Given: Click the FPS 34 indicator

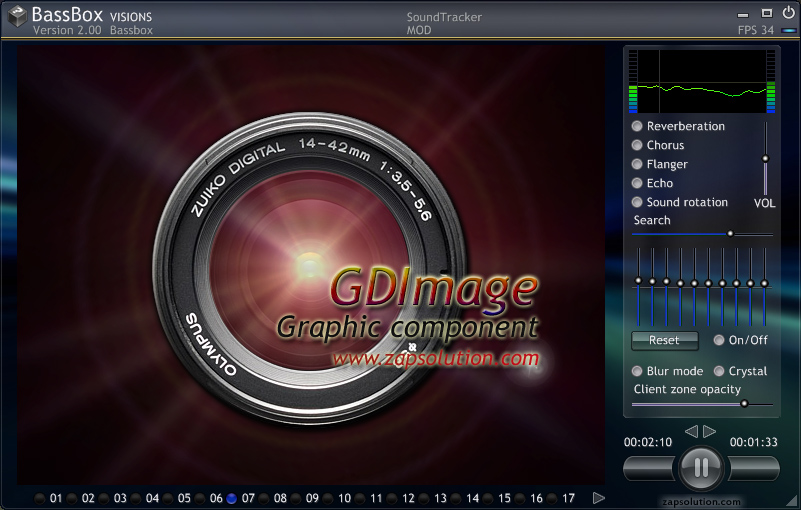Looking at the screenshot, I should (x=756, y=30).
